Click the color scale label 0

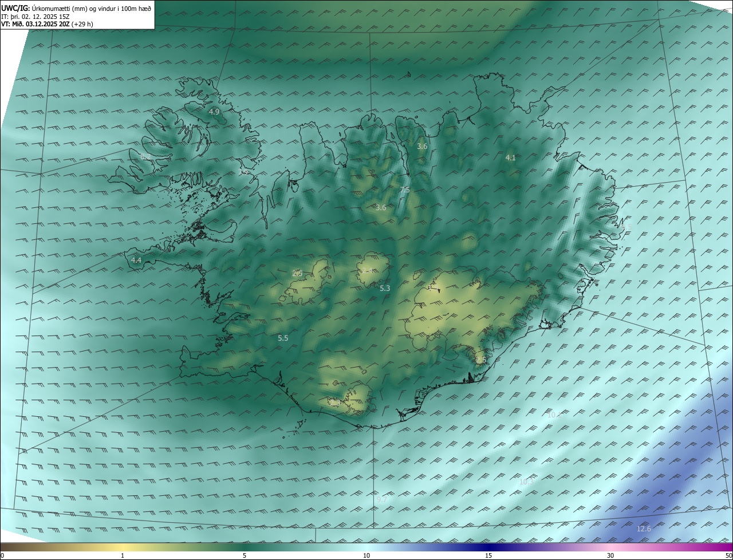2,555
